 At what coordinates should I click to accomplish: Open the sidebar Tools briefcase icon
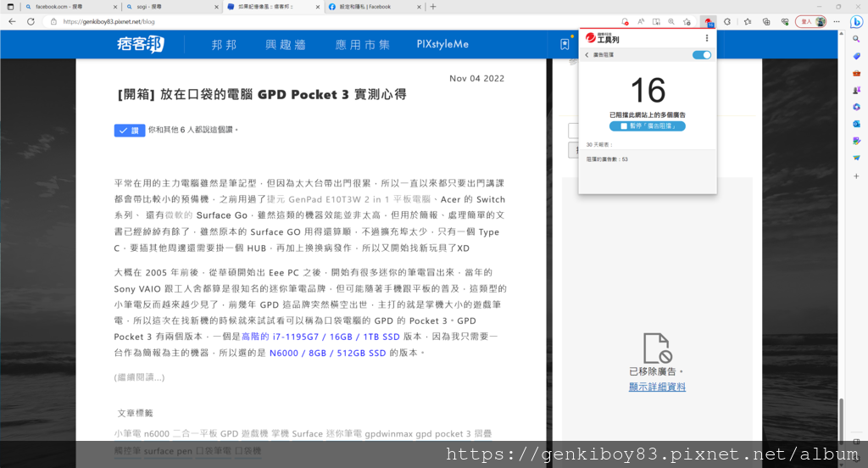856,73
